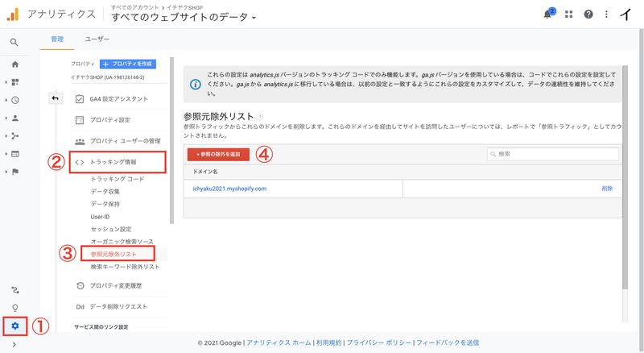This screenshot has width=644, height=353.
Task: Expand Audience section arrow in sidebar
Action: (x=6, y=118)
